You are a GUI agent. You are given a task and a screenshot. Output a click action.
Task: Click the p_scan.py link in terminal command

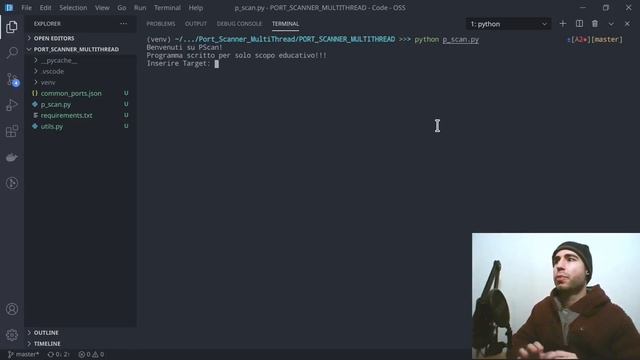[x=460, y=40]
